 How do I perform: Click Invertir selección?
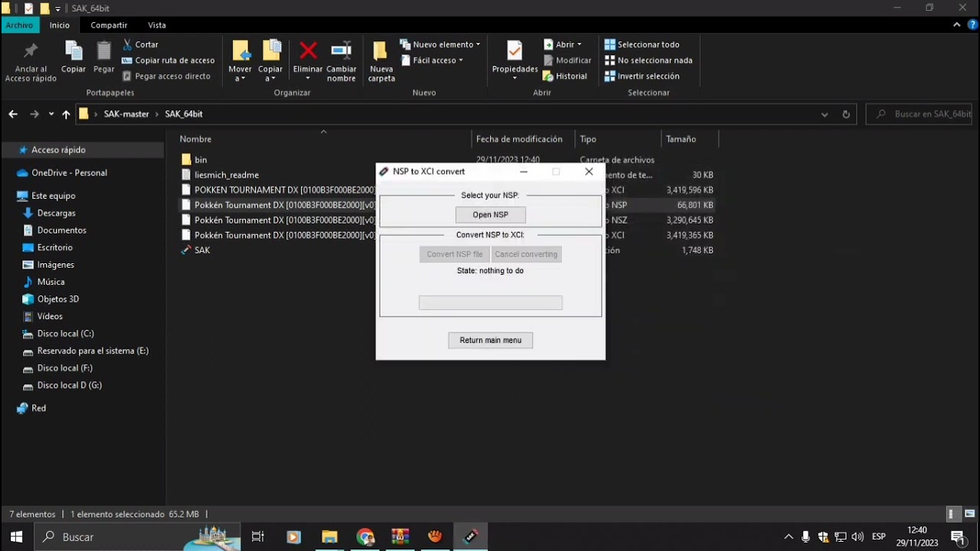(x=642, y=76)
